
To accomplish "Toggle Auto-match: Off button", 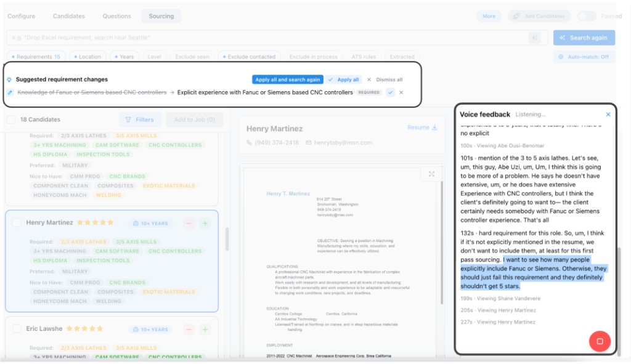I will 584,57.
